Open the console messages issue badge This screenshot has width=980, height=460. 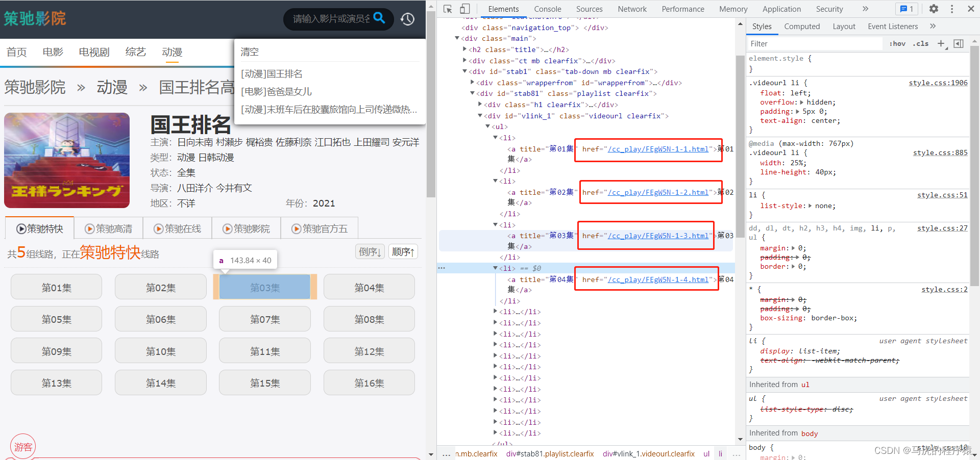pos(907,9)
